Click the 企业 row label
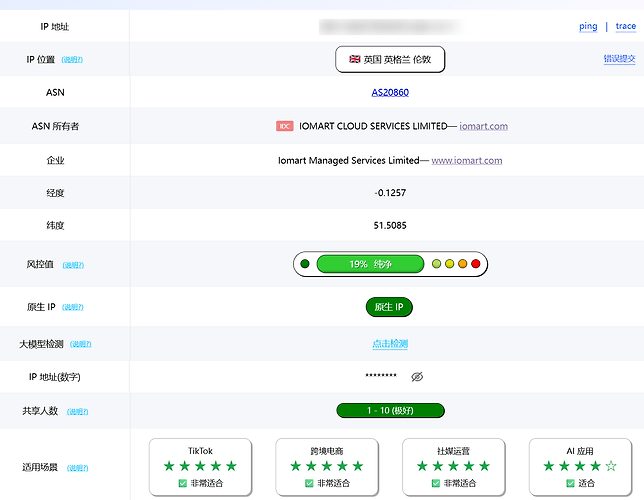This screenshot has width=644, height=500. [x=55, y=161]
